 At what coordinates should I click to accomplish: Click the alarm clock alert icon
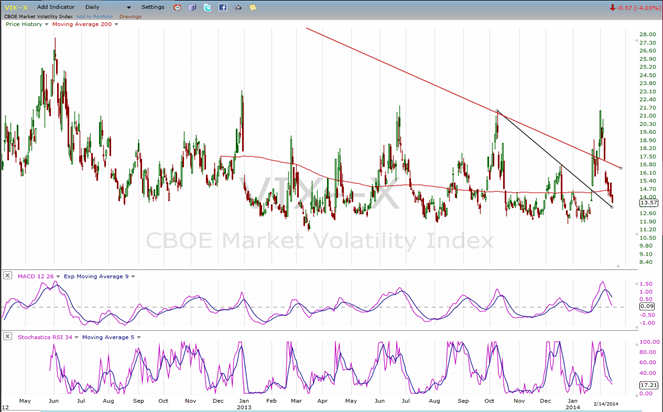point(177,7)
